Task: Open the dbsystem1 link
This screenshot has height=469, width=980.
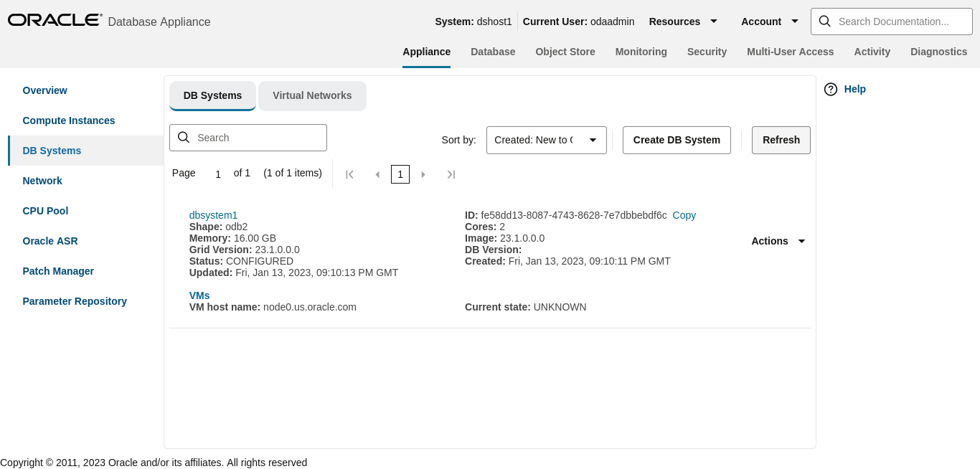Action: [x=213, y=215]
